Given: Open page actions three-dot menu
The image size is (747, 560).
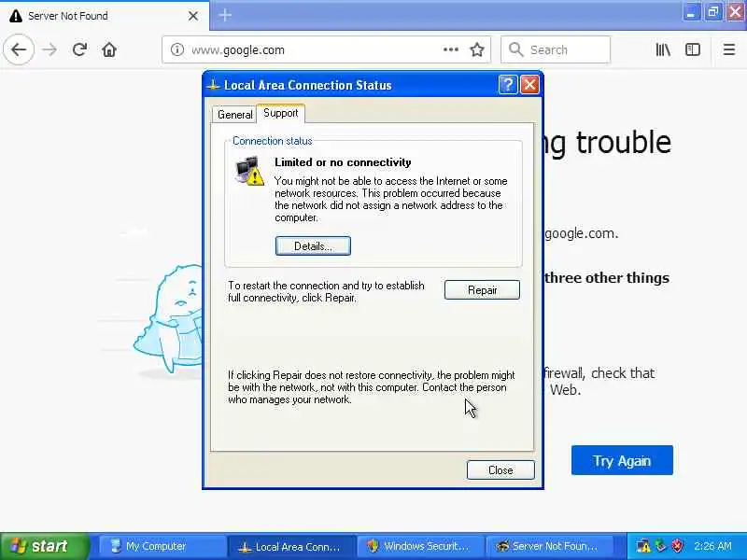Looking at the screenshot, I should point(451,49).
